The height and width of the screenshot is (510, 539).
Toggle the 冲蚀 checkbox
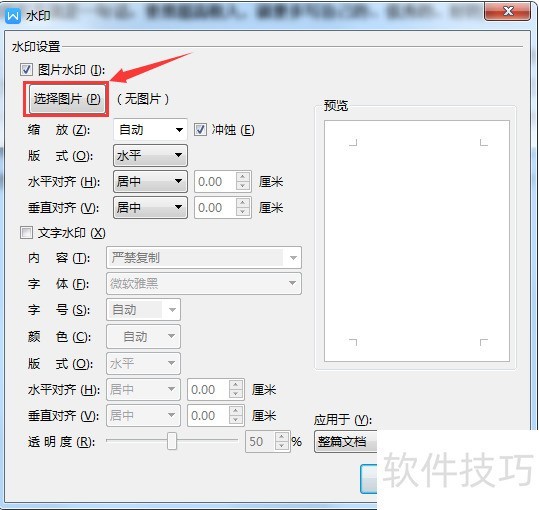(200, 130)
